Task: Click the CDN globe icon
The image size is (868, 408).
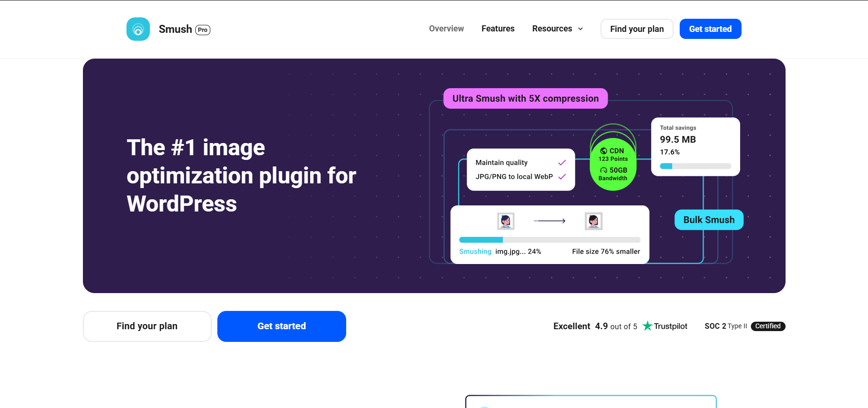Action: 604,151
